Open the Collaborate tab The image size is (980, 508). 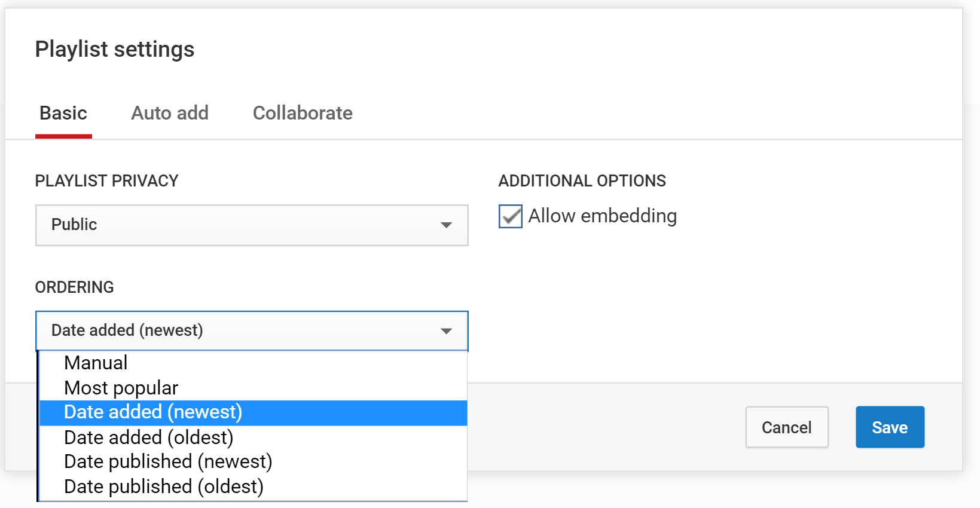(x=303, y=114)
